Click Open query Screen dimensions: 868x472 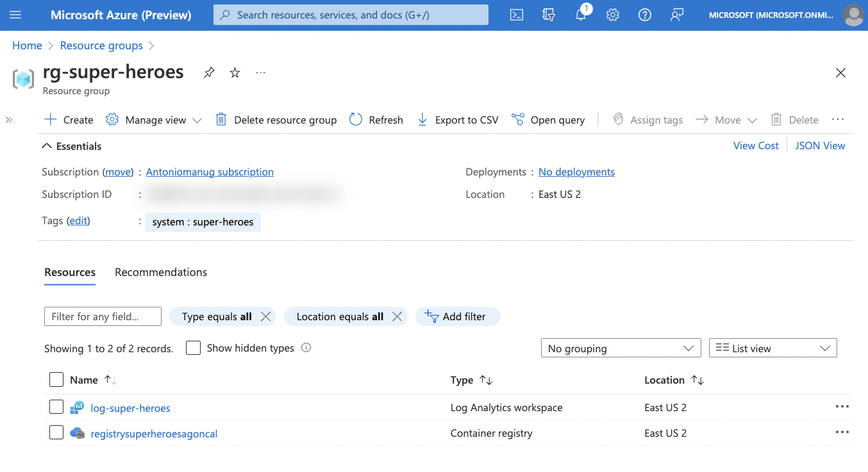click(x=548, y=120)
